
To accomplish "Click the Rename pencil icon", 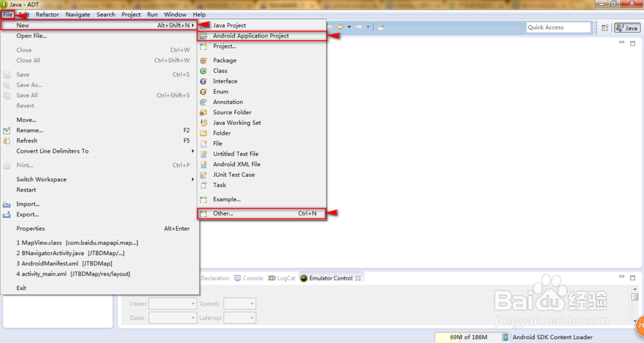I will [x=6, y=130].
